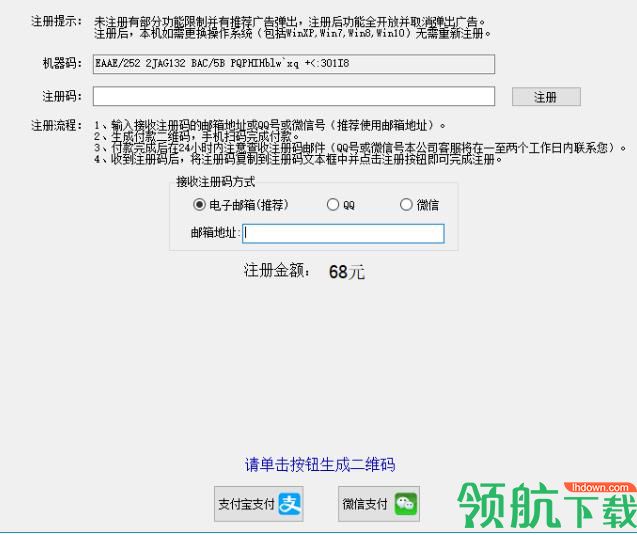Click the 邮箱地址 label
This screenshot has width=637, height=535.
214,233
